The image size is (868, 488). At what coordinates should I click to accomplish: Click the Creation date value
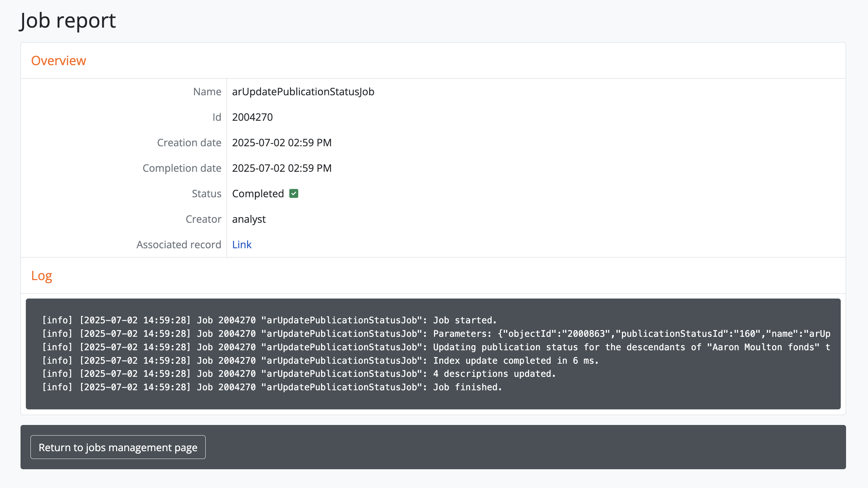coord(282,142)
